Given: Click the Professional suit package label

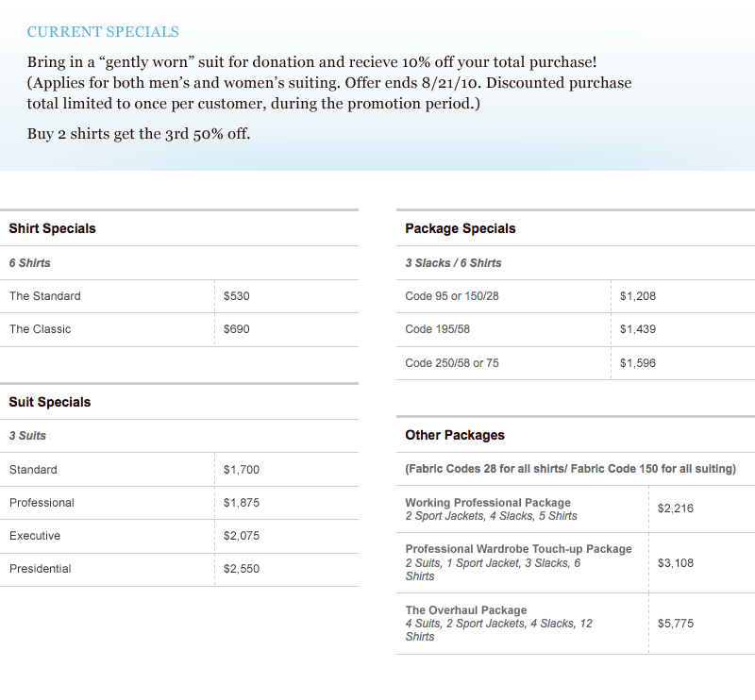Looking at the screenshot, I should click(x=42, y=503).
